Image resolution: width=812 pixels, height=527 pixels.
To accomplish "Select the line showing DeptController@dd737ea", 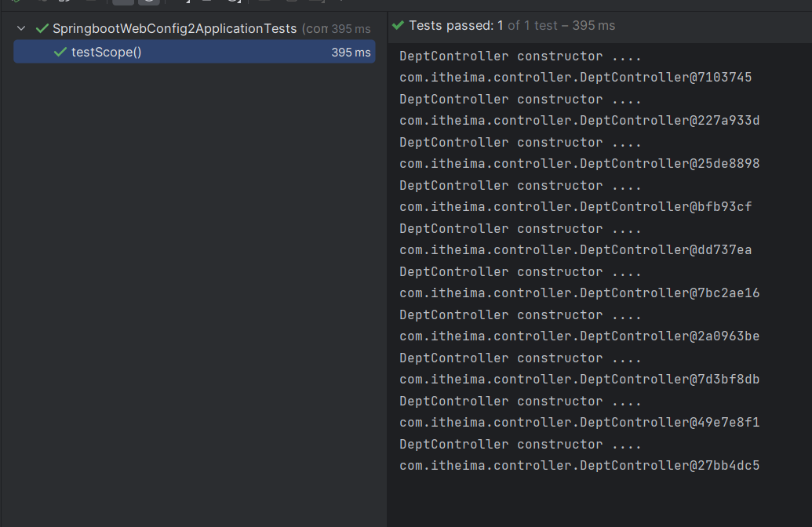I will [575, 250].
